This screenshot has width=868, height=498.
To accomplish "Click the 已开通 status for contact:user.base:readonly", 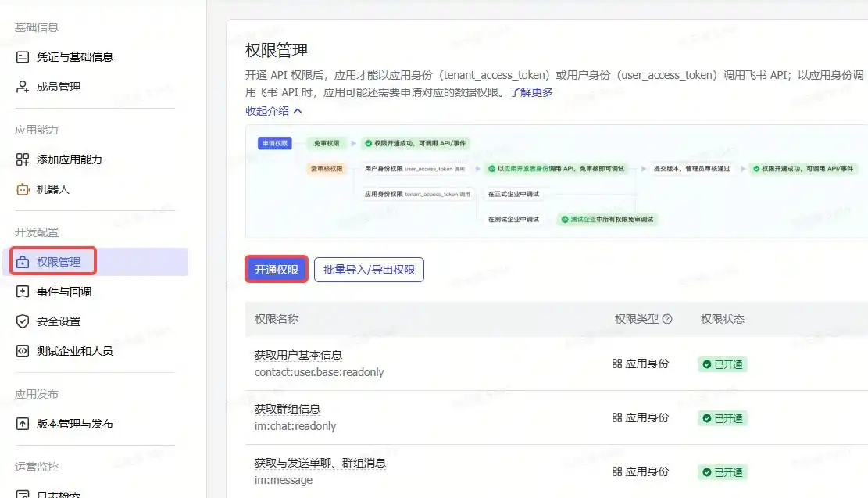I will pyautogui.click(x=723, y=364).
